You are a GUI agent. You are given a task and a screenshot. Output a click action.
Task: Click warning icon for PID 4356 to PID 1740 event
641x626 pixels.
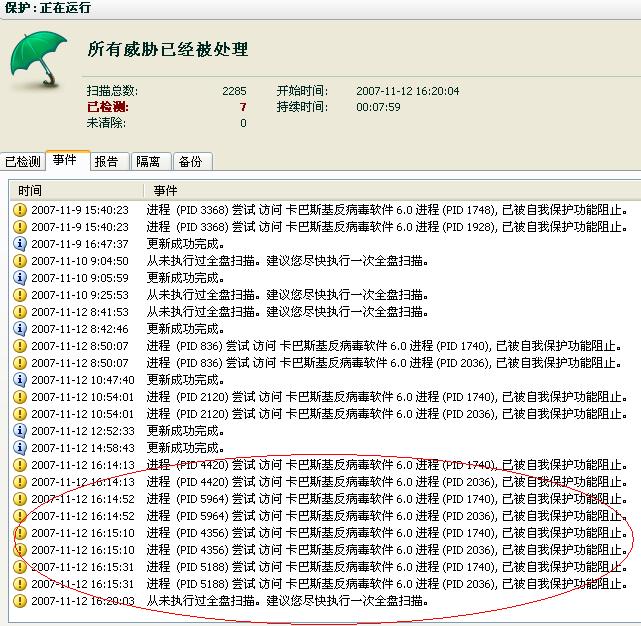(x=20, y=533)
